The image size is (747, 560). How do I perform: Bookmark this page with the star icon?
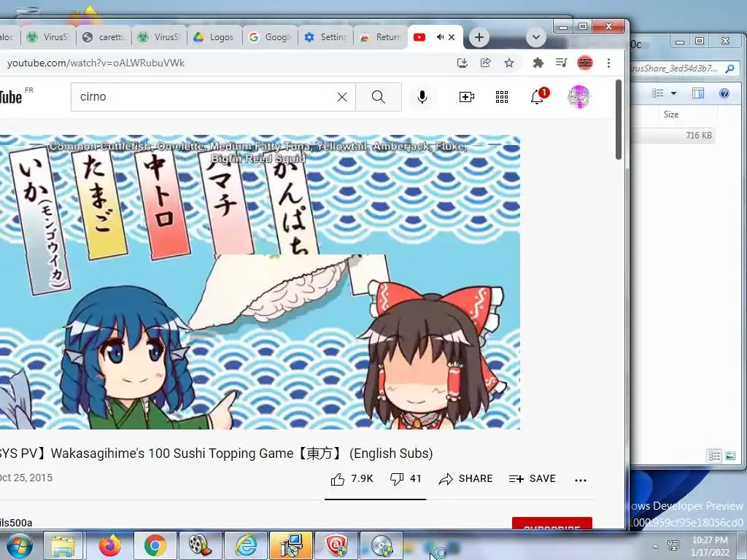click(508, 63)
